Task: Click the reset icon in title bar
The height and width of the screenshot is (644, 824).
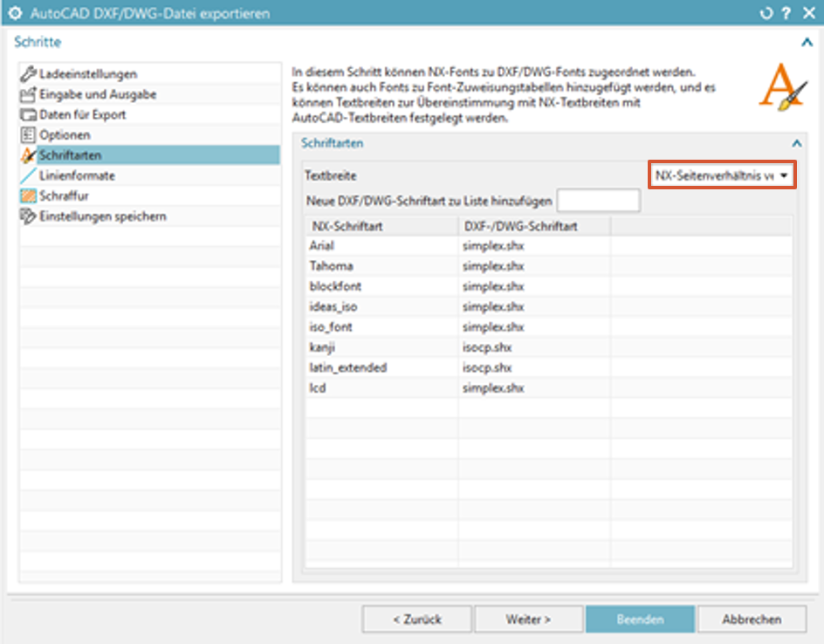Action: coord(766,13)
